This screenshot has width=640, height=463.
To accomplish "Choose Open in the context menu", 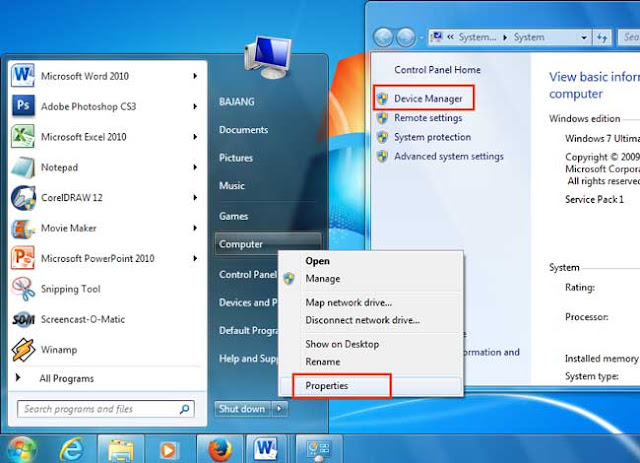I will (x=318, y=261).
